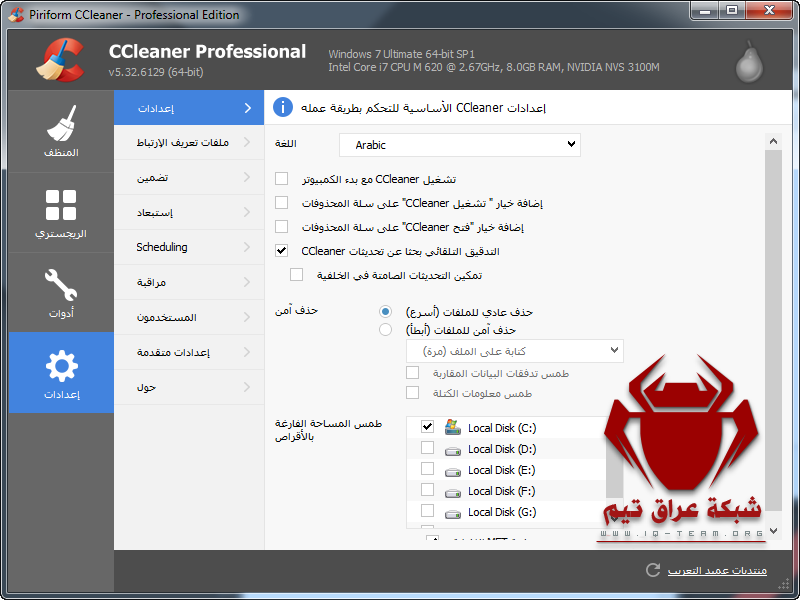The image size is (800, 600).
Task: Open the Arabic language dropdown
Action: (460, 145)
